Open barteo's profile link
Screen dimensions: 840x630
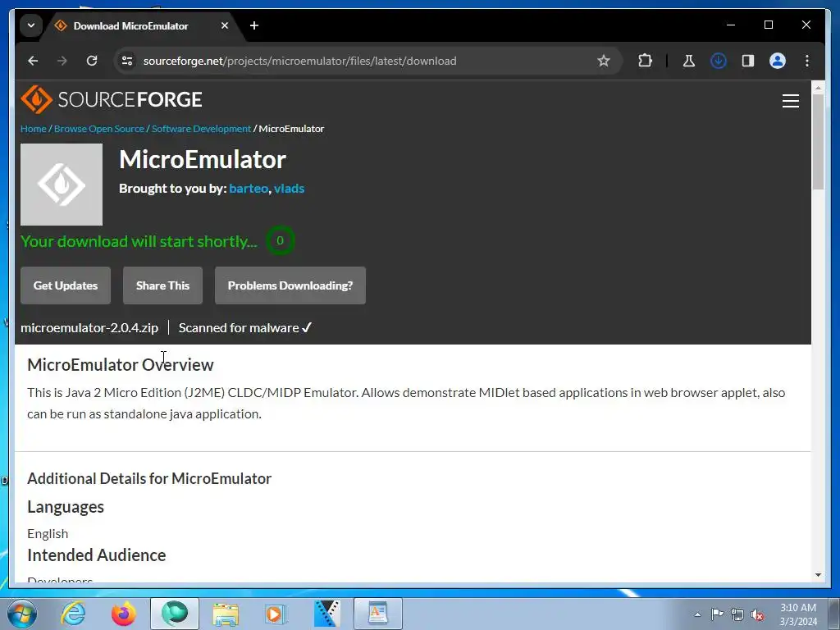pyautogui.click(x=249, y=189)
